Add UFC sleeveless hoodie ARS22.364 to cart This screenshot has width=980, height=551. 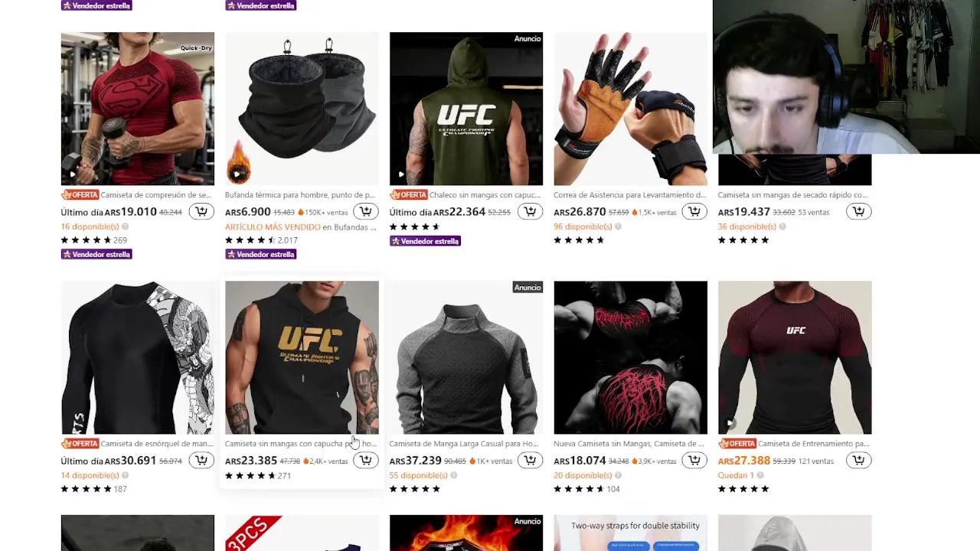[530, 212]
